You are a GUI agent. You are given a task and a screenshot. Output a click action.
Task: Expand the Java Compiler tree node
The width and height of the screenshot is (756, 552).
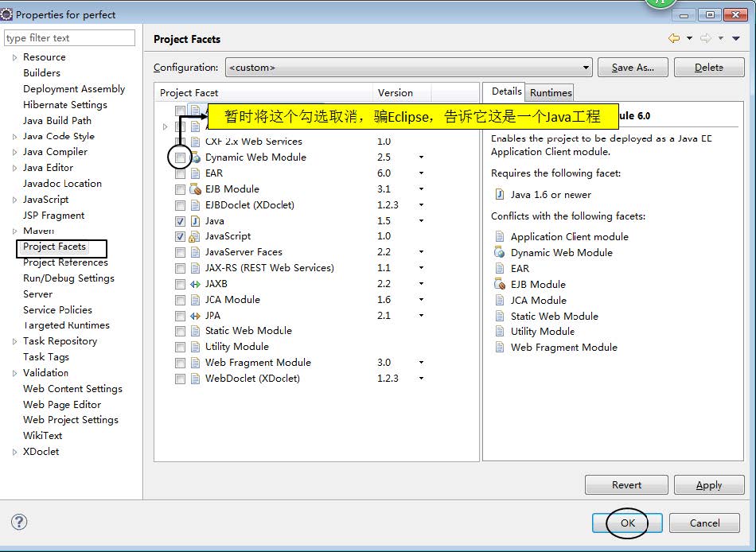(14, 152)
